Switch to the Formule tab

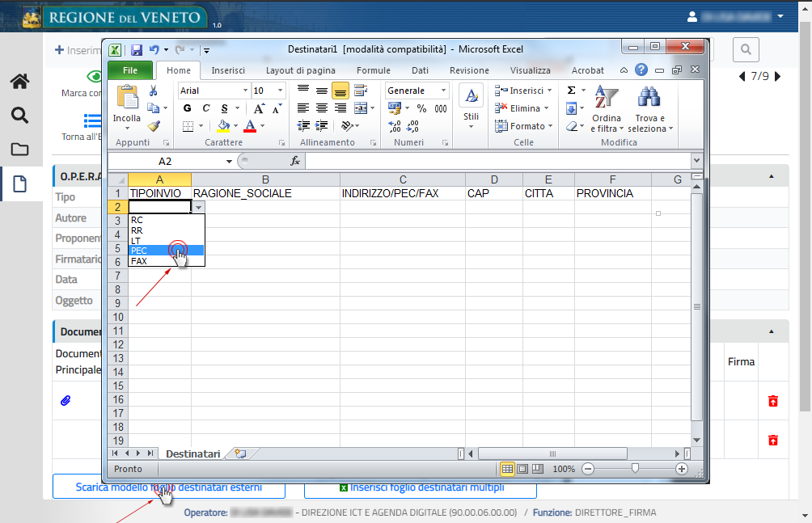pos(373,70)
